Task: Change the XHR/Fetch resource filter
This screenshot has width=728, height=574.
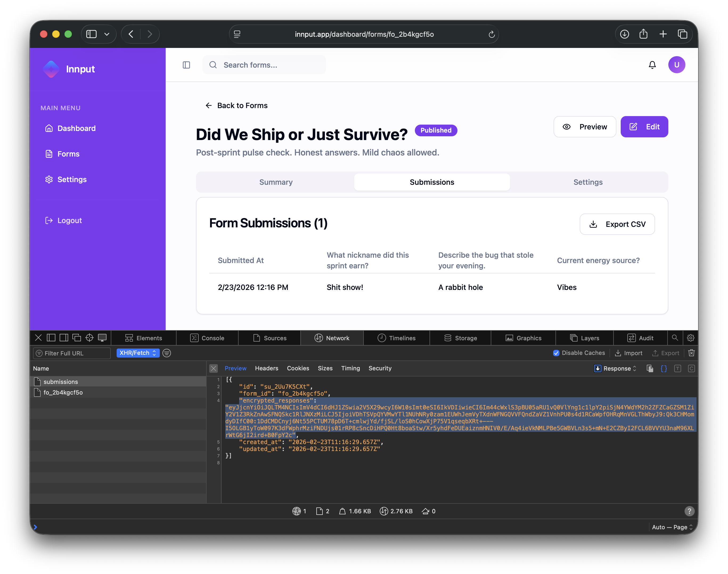Action: 138,353
